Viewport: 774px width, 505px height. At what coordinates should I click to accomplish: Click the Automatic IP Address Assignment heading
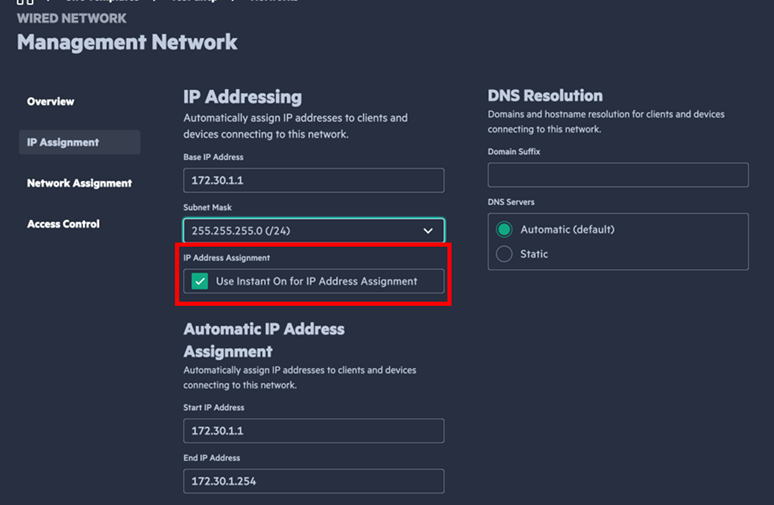point(263,340)
